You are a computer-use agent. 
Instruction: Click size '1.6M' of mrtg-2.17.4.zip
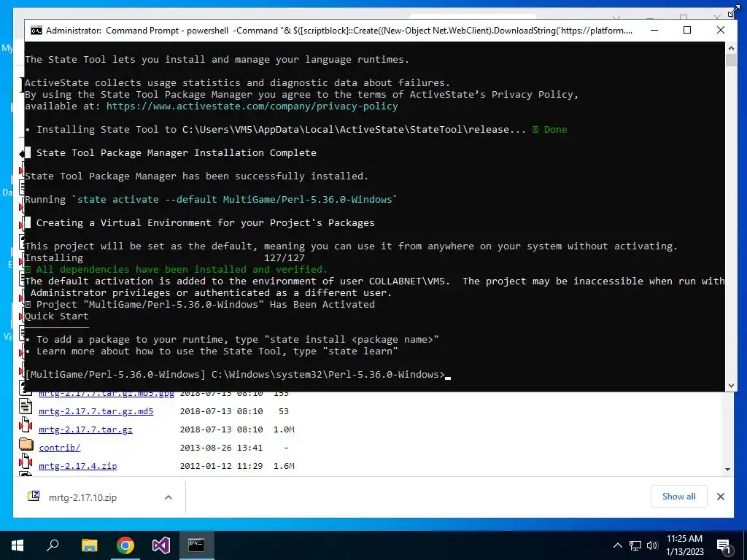tap(284, 466)
